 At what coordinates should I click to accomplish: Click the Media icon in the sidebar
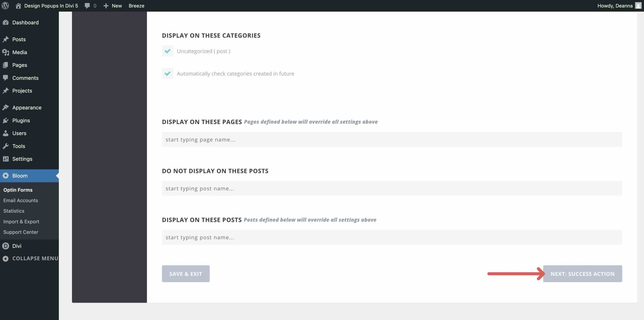tap(6, 52)
